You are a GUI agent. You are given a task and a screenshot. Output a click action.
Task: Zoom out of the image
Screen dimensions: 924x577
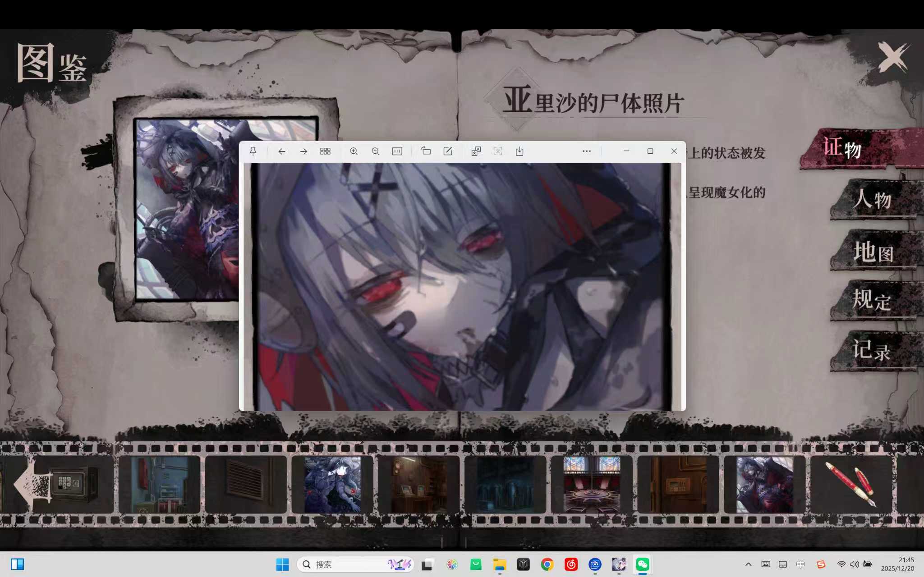click(x=375, y=151)
